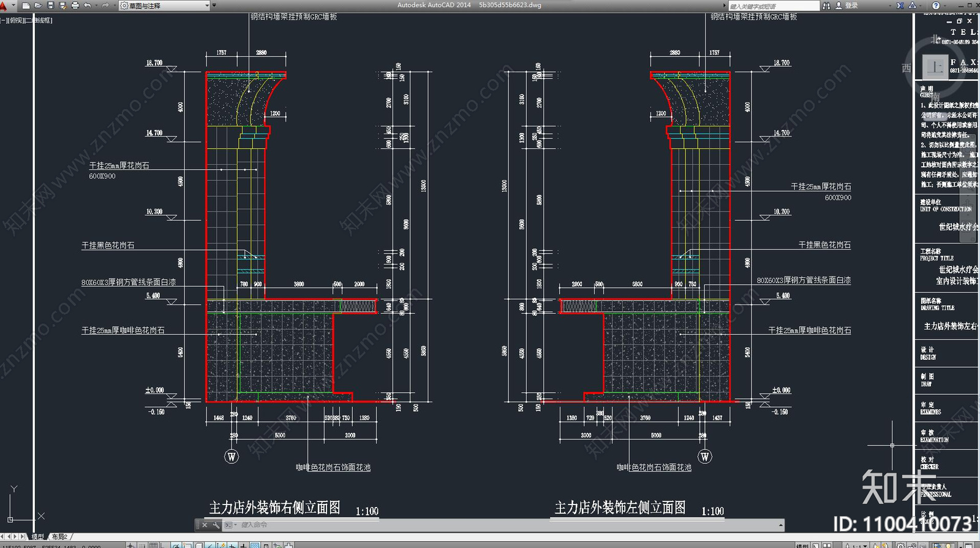The width and height of the screenshot is (980, 548).
Task: Click the left 干挂25mm厚咖啡色花岗石 annotation
Action: [123, 330]
